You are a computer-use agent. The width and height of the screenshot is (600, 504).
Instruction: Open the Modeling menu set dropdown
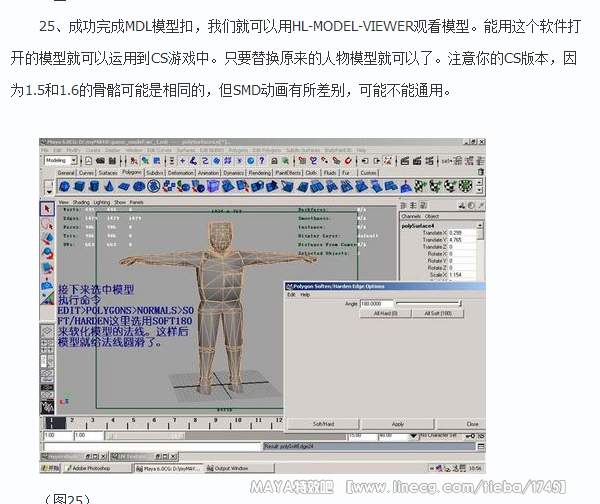[73, 161]
